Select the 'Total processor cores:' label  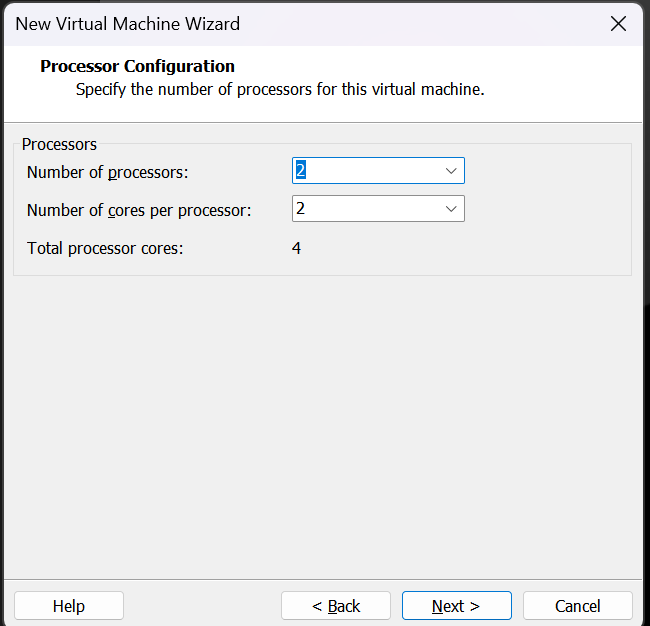click(x=105, y=248)
